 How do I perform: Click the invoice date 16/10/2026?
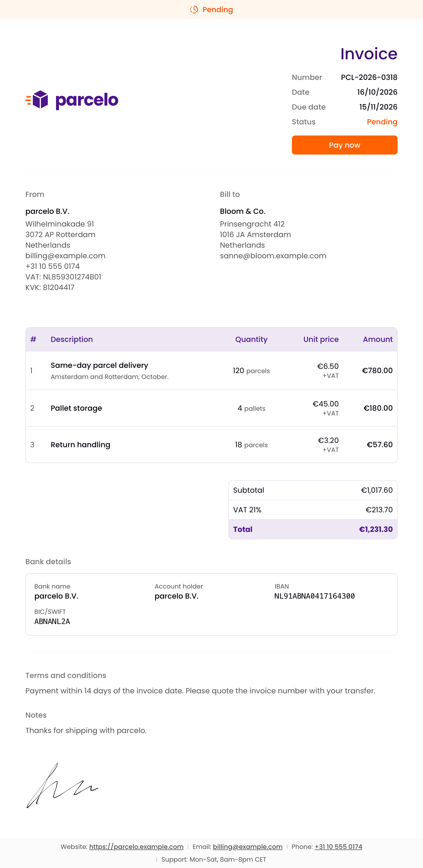377,92
